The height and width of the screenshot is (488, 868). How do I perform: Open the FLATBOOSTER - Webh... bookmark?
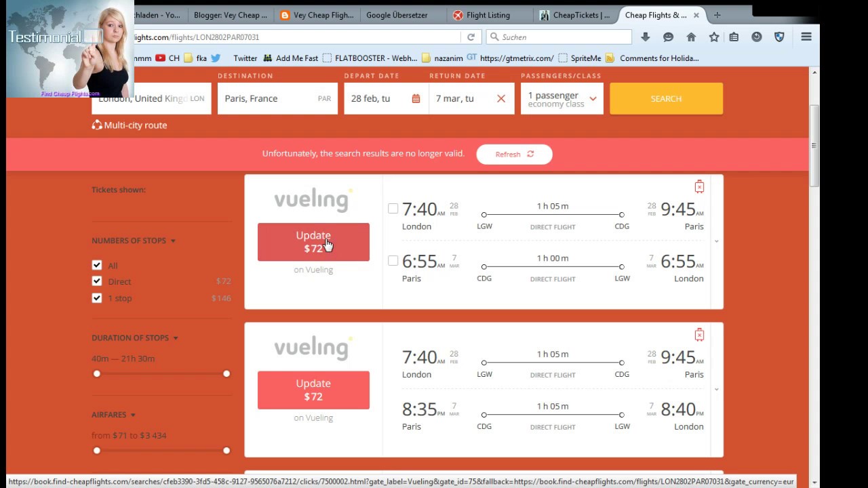pos(370,58)
